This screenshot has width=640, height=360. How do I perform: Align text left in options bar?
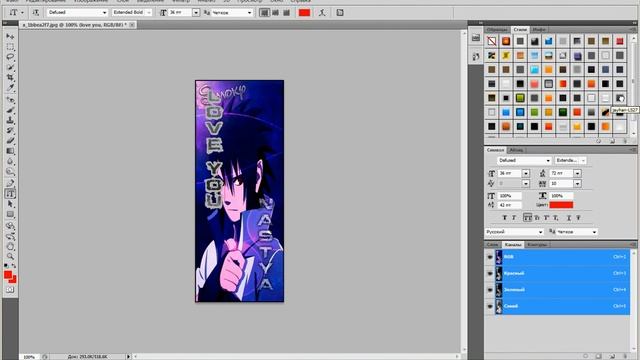click(264, 13)
